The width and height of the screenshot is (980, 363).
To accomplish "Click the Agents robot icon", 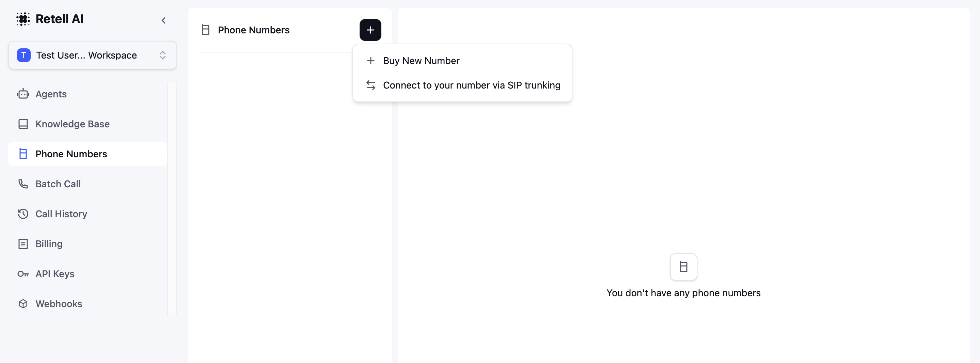I will (23, 94).
